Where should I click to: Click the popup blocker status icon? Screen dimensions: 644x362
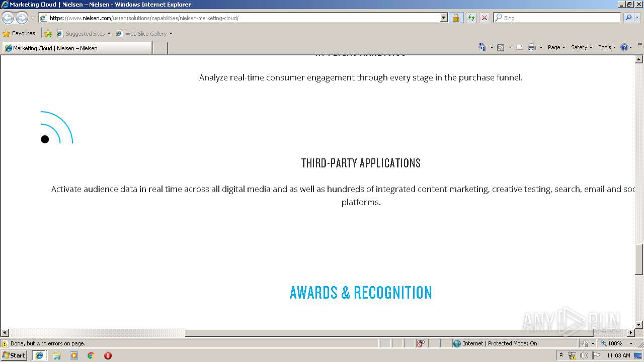(x=421, y=343)
